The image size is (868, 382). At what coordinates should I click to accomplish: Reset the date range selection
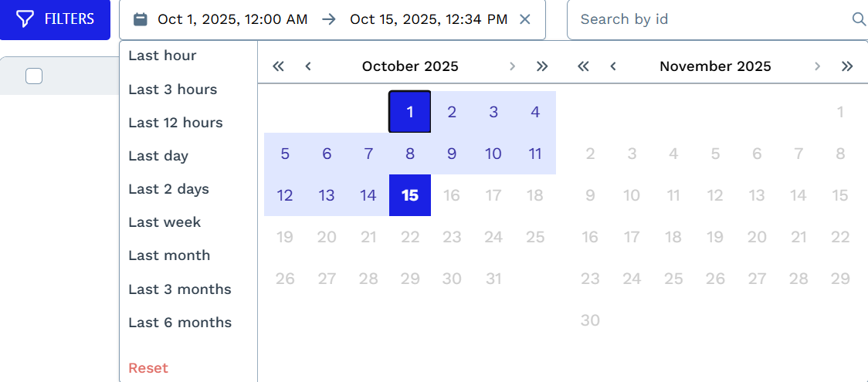click(x=148, y=368)
